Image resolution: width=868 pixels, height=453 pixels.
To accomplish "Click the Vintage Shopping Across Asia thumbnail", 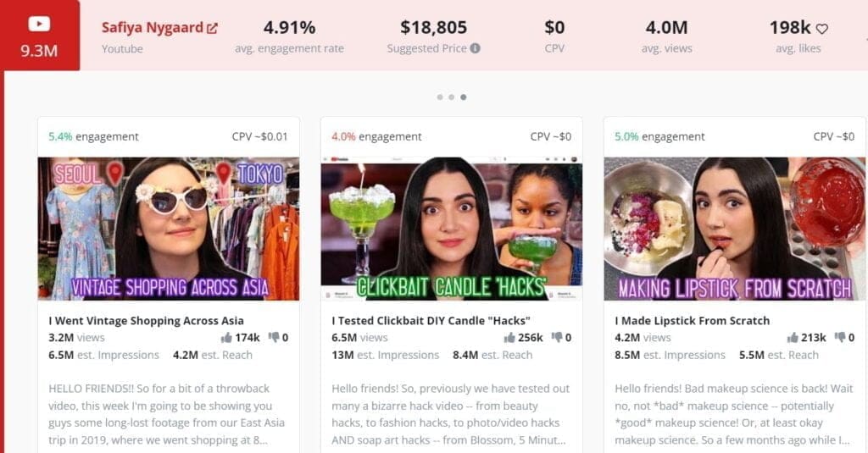I will pyautogui.click(x=169, y=229).
